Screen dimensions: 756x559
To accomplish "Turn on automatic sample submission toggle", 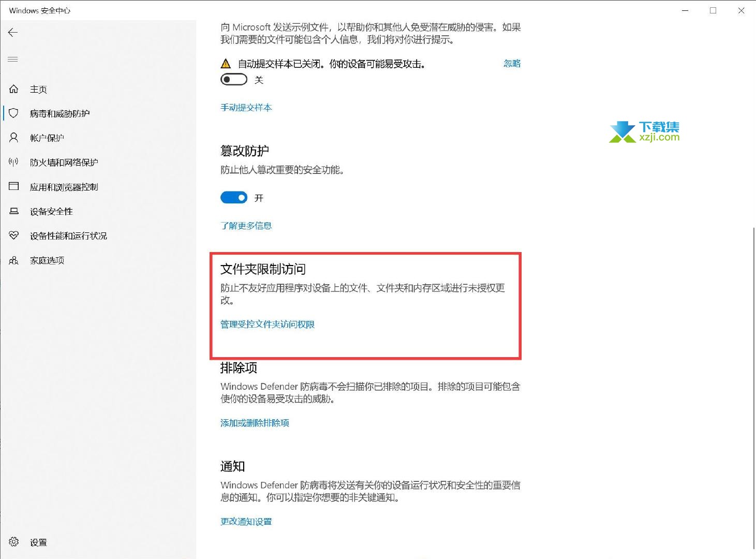I will pos(234,80).
